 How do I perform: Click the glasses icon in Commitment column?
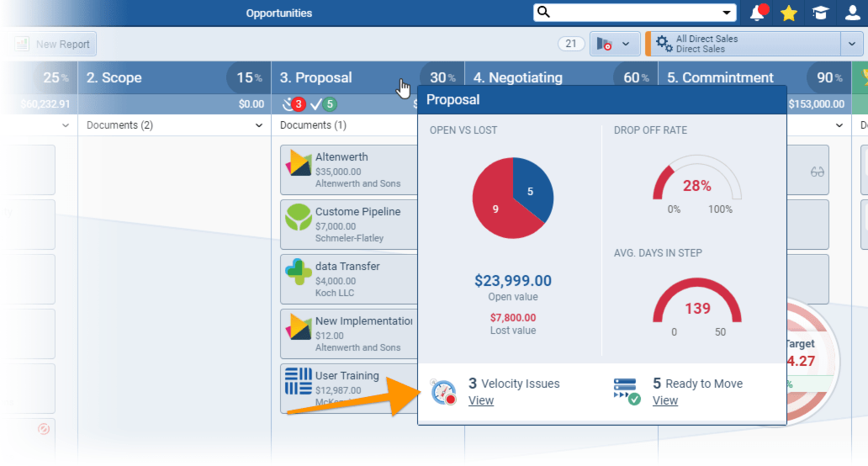(x=817, y=172)
